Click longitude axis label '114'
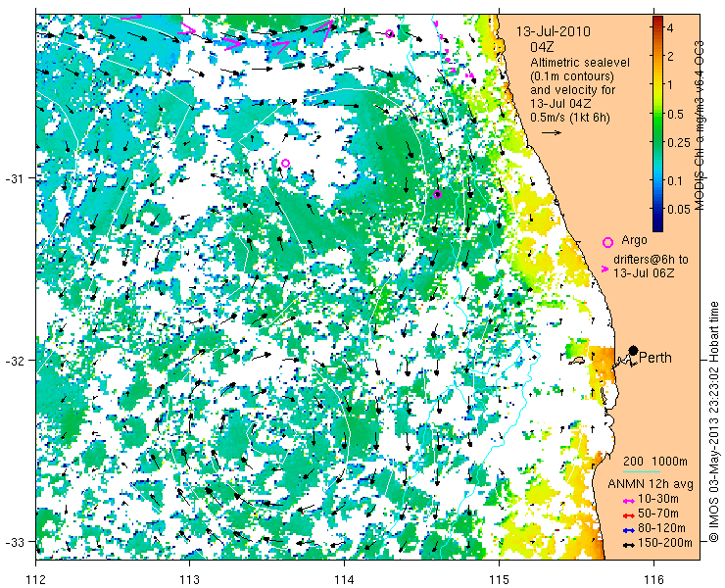This screenshot has height=588, width=725. pyautogui.click(x=344, y=579)
